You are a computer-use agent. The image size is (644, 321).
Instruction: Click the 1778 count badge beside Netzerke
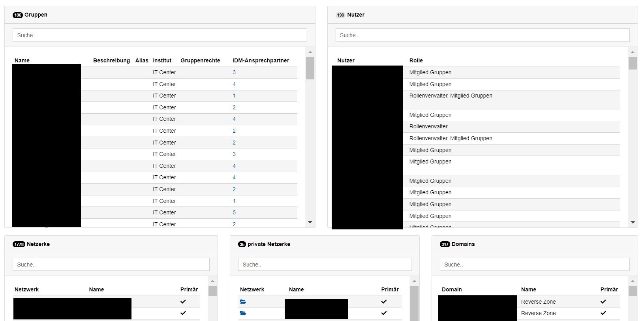[19, 244]
